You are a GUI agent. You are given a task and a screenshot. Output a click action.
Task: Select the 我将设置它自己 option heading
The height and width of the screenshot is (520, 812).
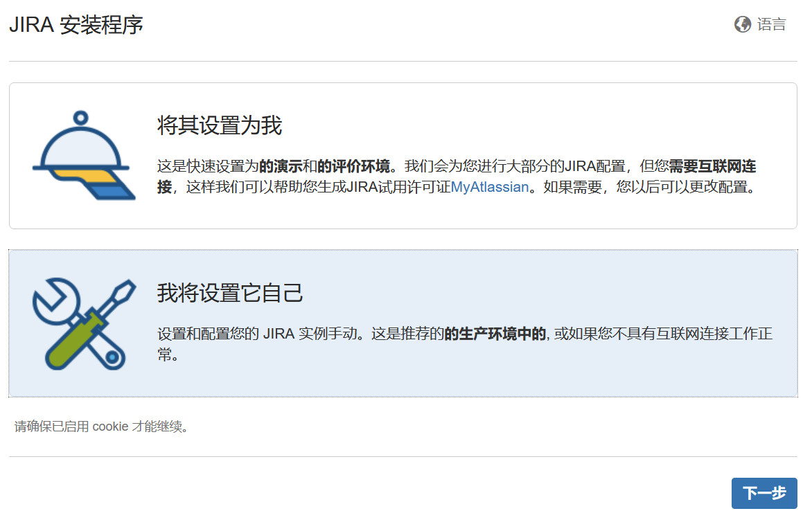(230, 293)
